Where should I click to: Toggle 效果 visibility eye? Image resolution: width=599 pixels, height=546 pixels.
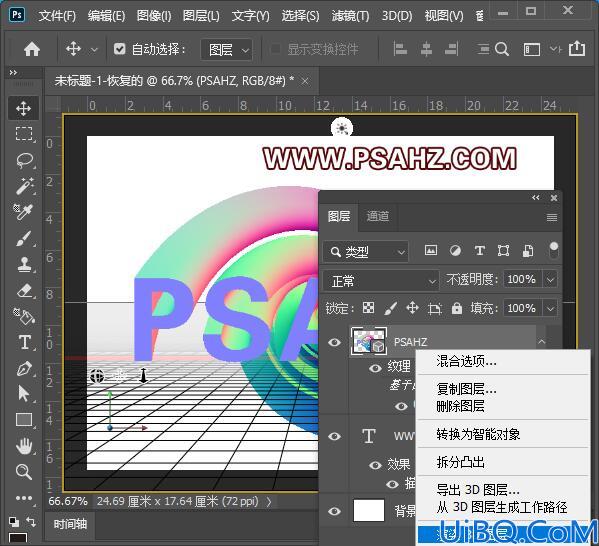(375, 465)
